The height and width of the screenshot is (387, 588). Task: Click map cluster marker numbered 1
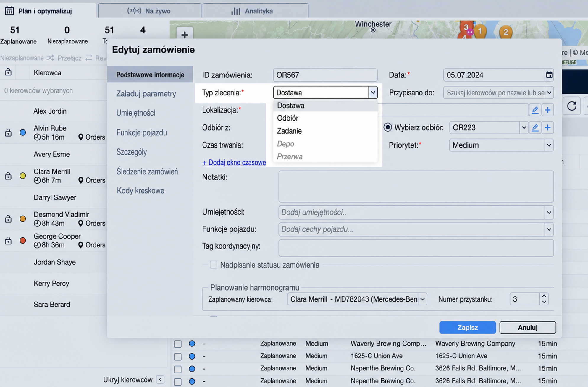pyautogui.click(x=480, y=31)
